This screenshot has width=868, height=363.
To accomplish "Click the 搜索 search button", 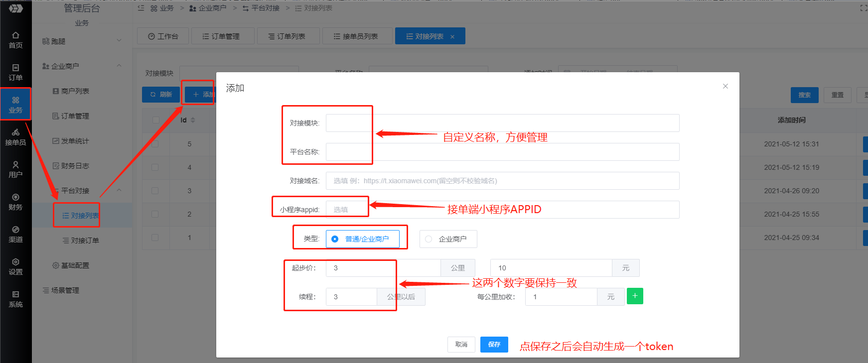I will pyautogui.click(x=805, y=95).
